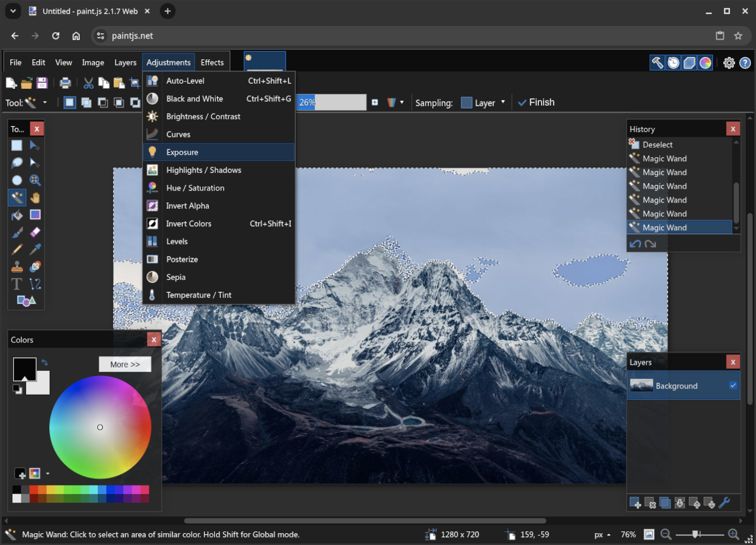Image resolution: width=756 pixels, height=545 pixels.
Task: Open palette options dropdown arrow
Action: [x=47, y=474]
